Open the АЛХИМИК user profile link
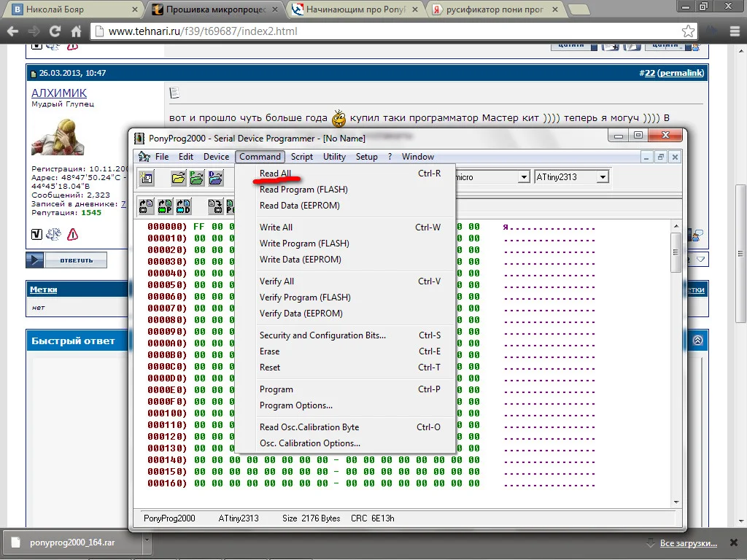 [59, 93]
